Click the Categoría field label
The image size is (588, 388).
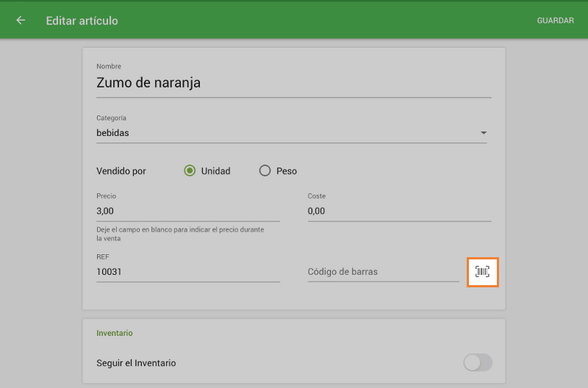coord(111,118)
